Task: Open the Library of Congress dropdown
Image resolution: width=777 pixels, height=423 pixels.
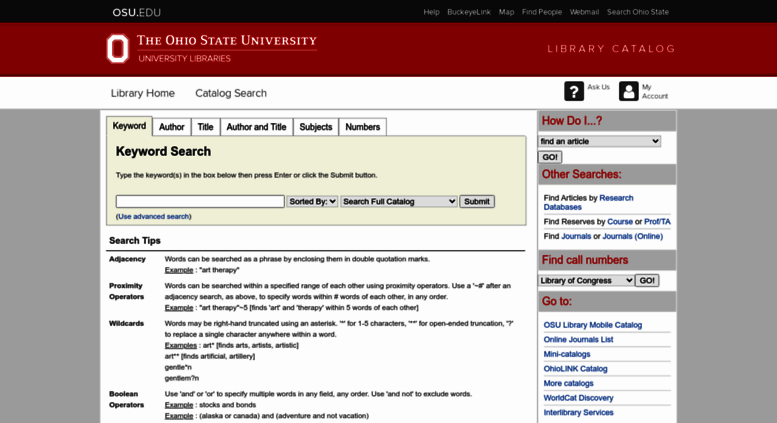Action: [586, 280]
